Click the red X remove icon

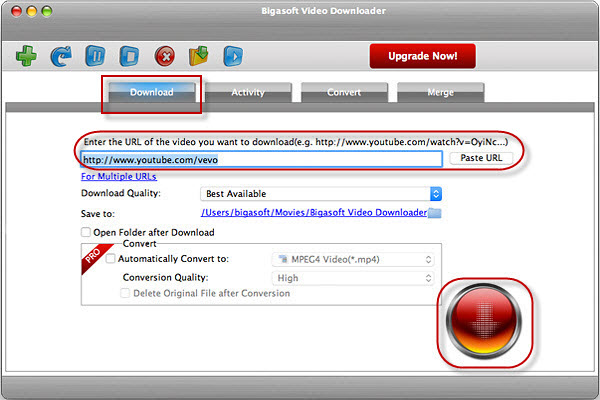(165, 57)
